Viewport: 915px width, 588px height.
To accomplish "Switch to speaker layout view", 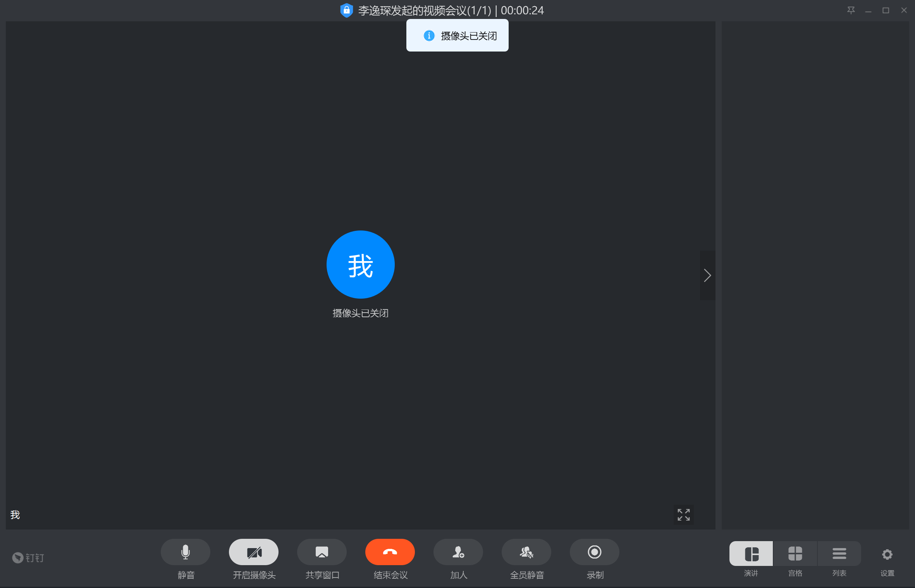I will coord(751,554).
